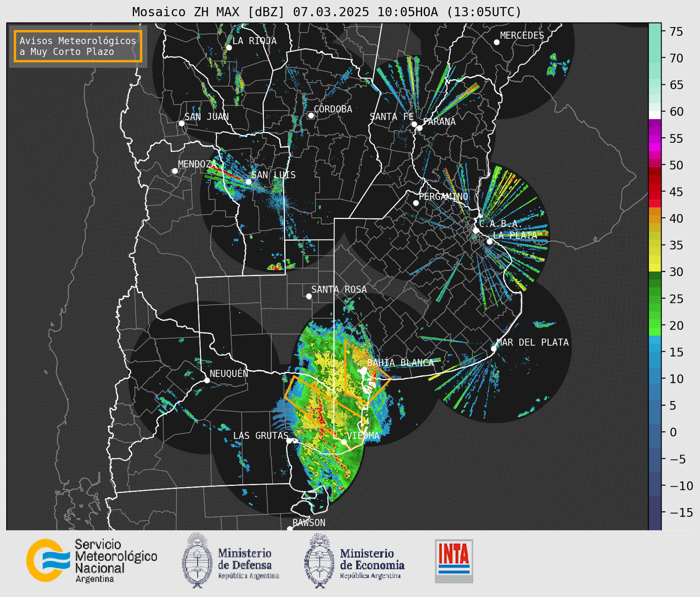
Task: Click the NEUQUÉN city marker
Action: 207,380
